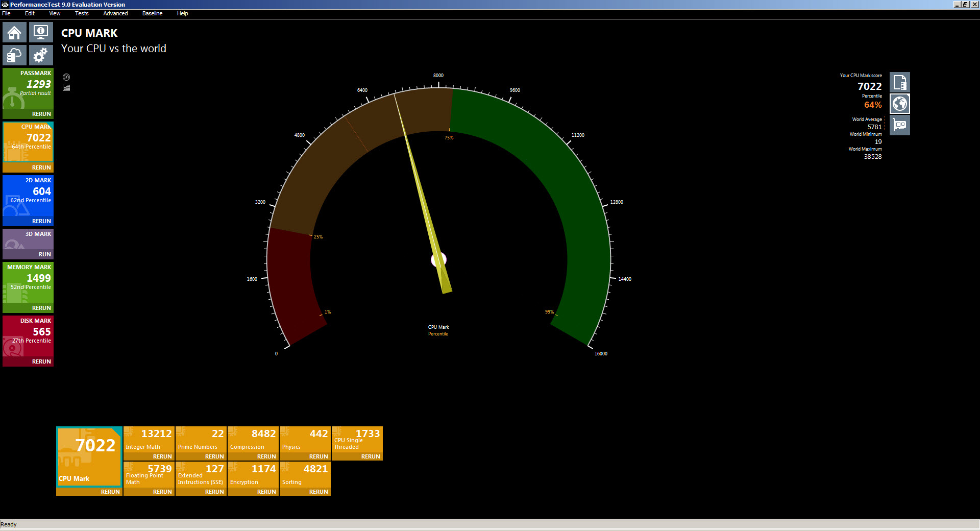Restore down the PerformanceTest window

click(965, 5)
